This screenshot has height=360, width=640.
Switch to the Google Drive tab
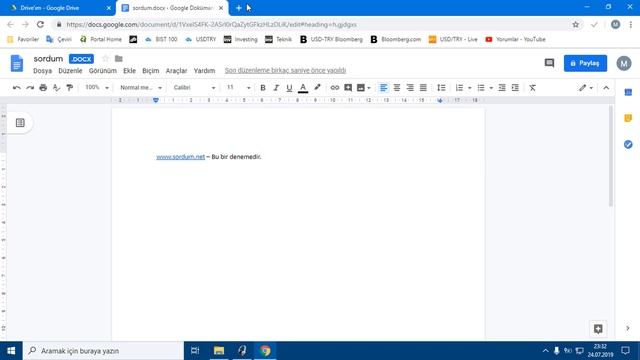click(x=58, y=8)
